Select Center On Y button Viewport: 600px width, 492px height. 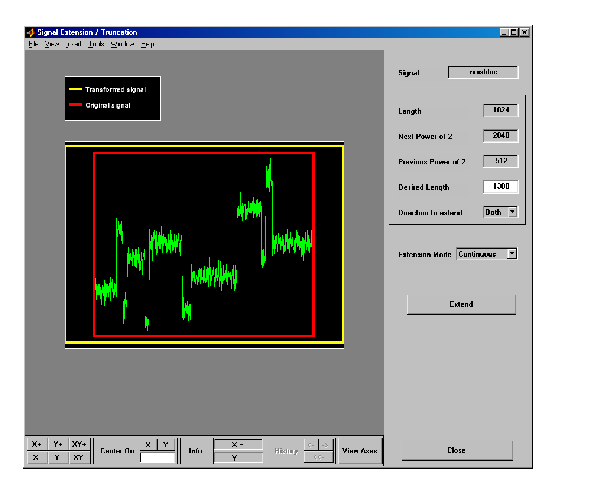coord(166,444)
